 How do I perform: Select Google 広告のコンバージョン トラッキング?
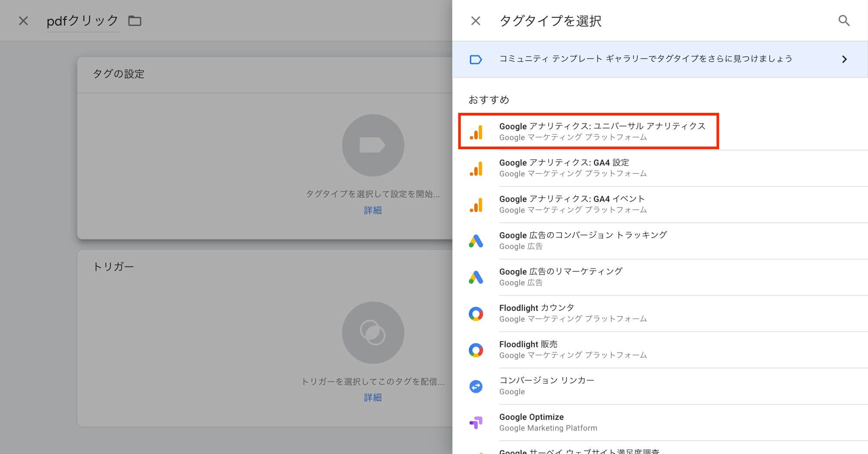(x=660, y=241)
